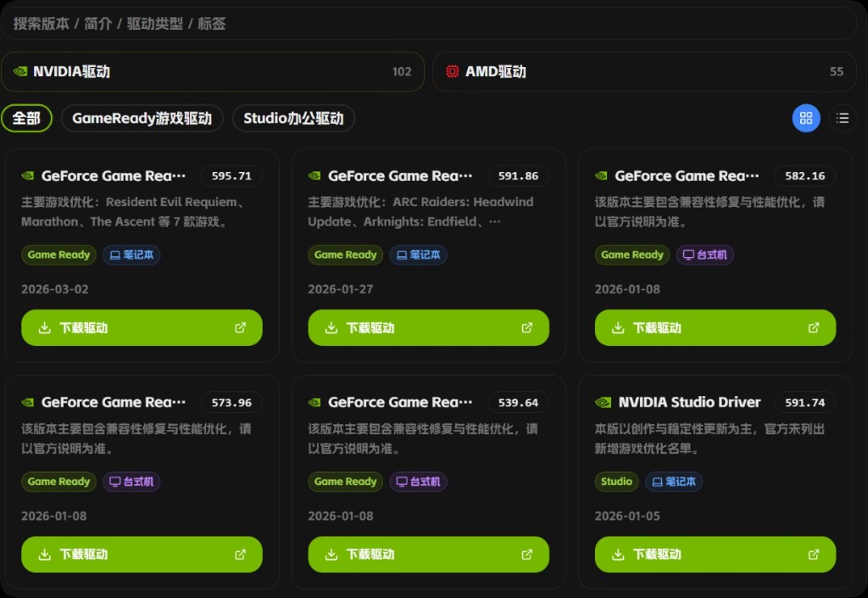Click the search field for versions
Screen dimensions: 868x598
point(429,23)
